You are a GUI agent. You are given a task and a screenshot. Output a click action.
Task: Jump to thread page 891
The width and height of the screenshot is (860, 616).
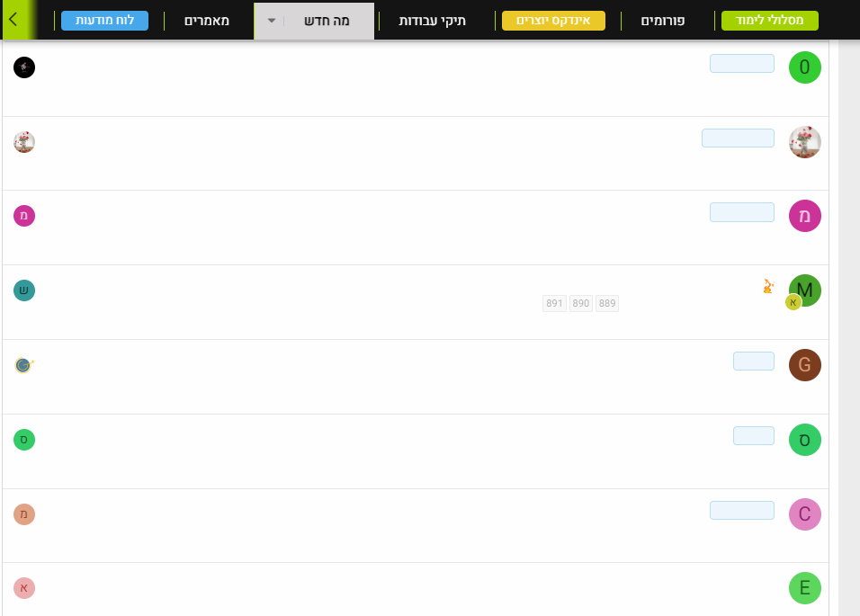[x=554, y=303]
